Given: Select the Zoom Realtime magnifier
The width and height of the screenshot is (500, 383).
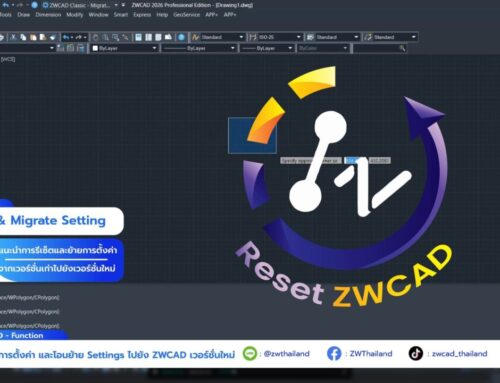Looking at the screenshot, I should point(105,37).
